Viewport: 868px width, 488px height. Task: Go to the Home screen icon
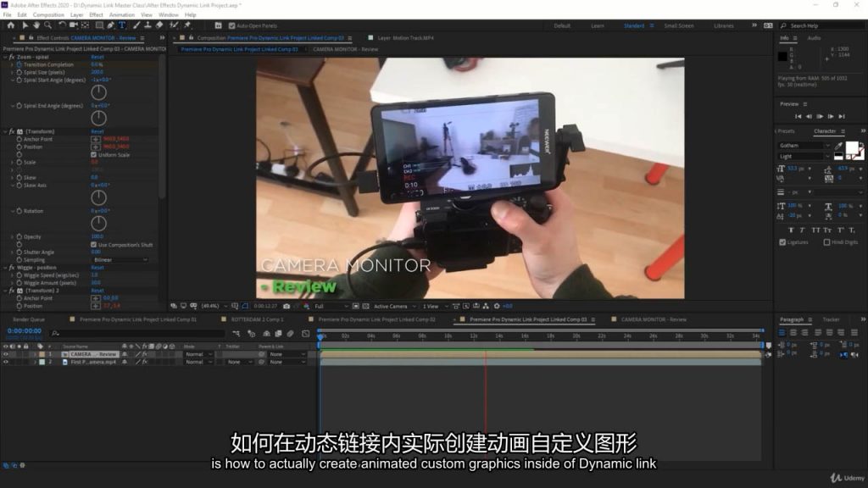pos(10,25)
